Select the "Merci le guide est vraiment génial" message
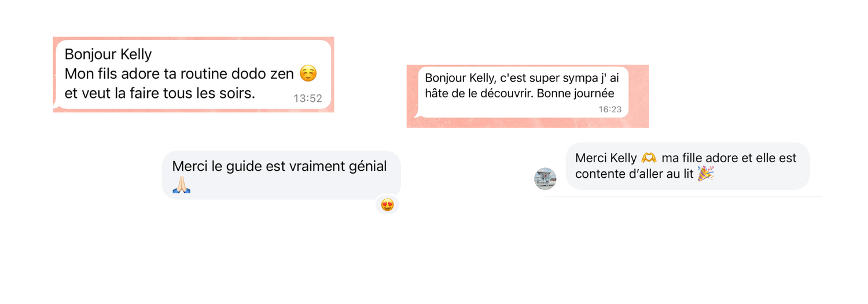868x304 pixels. click(279, 167)
